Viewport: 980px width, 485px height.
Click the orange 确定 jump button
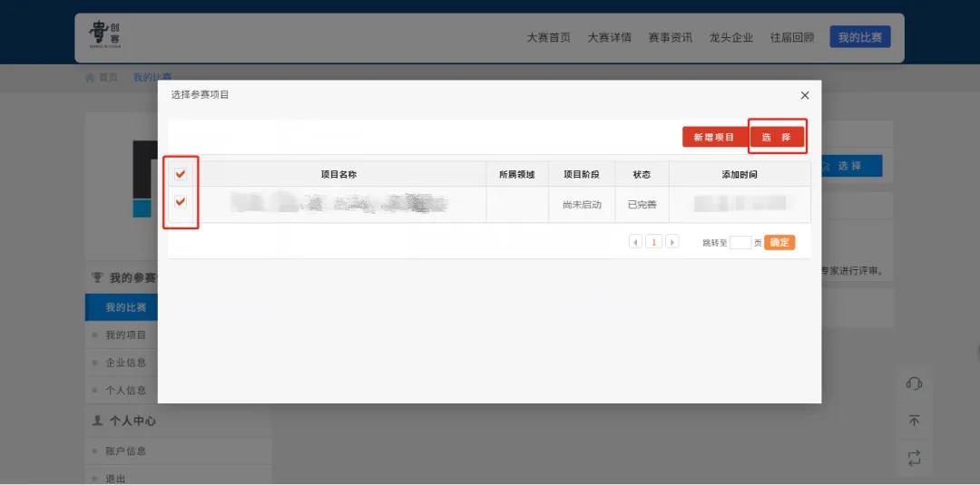point(779,242)
